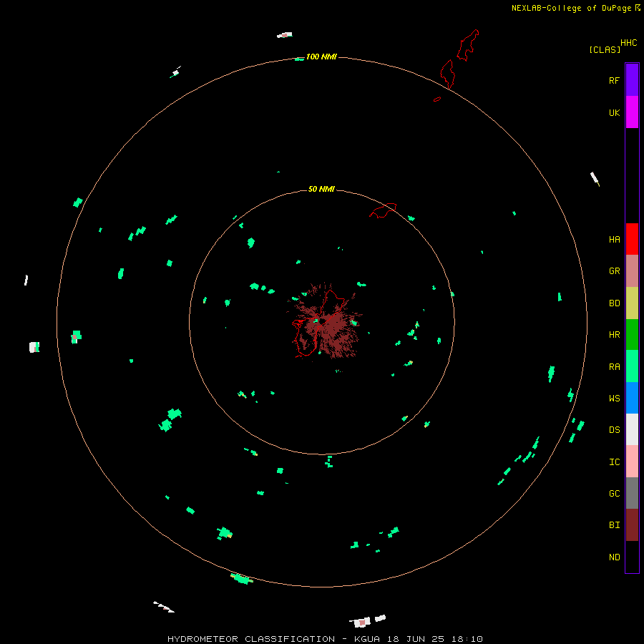The width and height of the screenshot is (644, 644).
Task: Click the BD legend label text
Action: click(x=614, y=303)
